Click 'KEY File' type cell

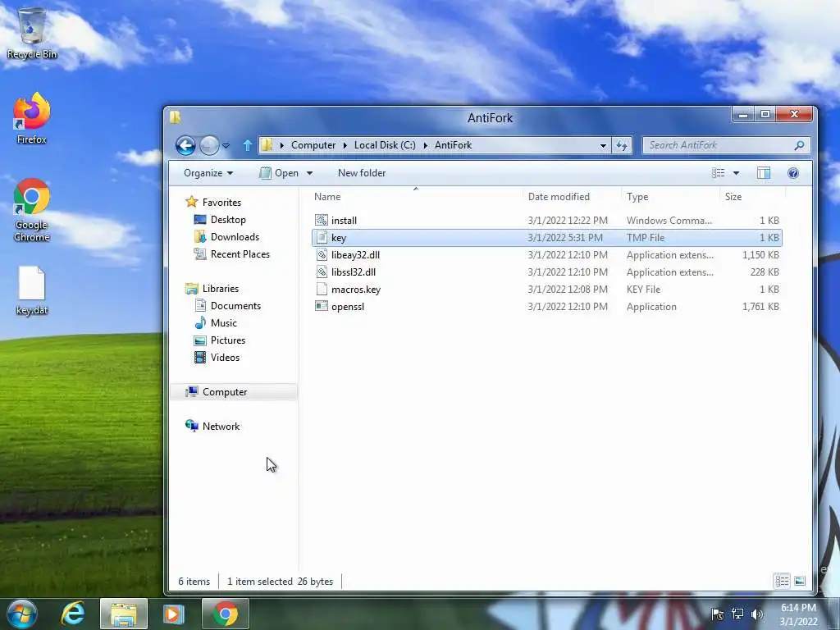643,290
